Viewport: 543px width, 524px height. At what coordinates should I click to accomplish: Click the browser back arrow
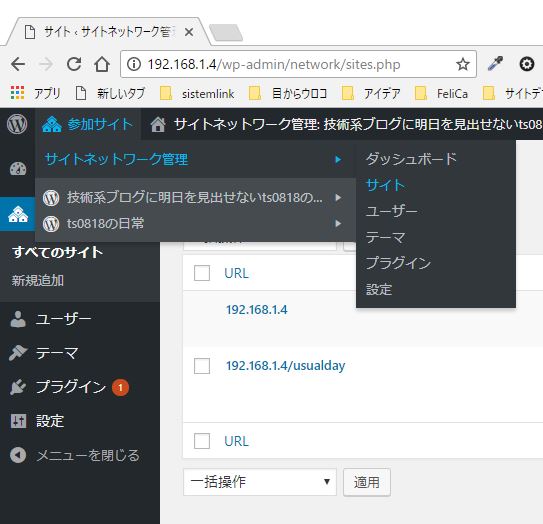[x=18, y=64]
